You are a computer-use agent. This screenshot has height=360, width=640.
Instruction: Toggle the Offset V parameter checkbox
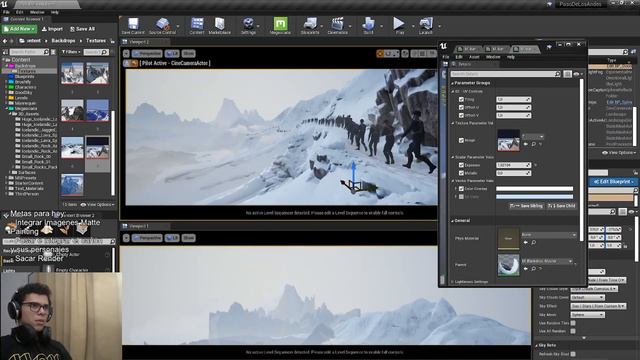pos(461,116)
